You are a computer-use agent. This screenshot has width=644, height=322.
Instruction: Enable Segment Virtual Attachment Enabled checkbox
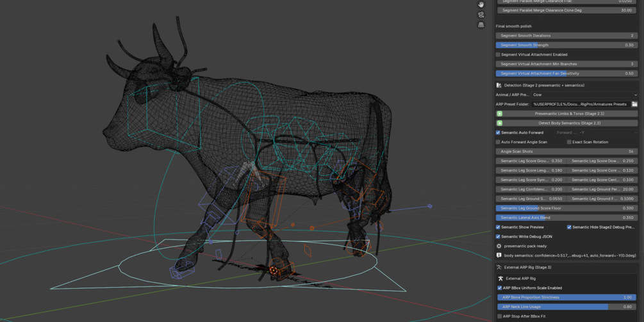click(498, 54)
